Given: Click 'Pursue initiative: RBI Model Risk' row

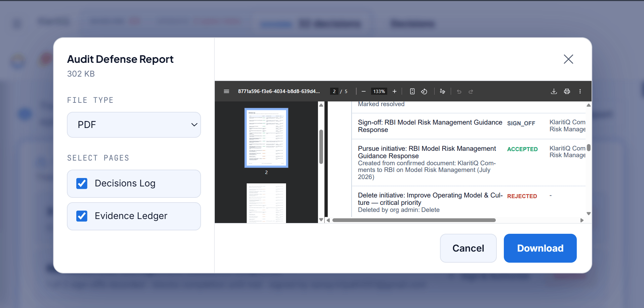Looking at the screenshot, I should click(x=469, y=163).
